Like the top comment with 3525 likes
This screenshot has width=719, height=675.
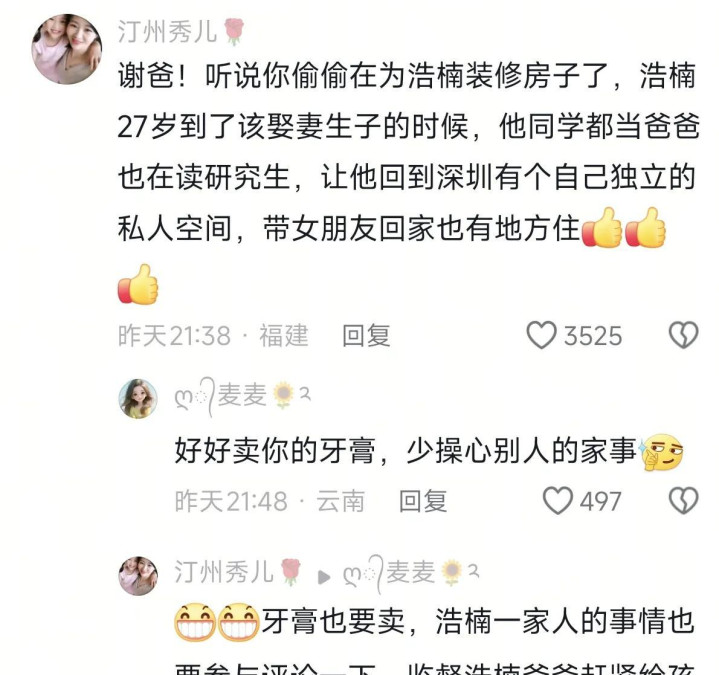point(541,335)
